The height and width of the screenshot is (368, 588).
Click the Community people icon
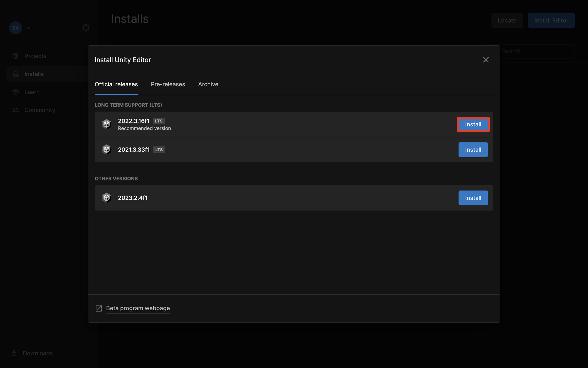pyautogui.click(x=16, y=110)
